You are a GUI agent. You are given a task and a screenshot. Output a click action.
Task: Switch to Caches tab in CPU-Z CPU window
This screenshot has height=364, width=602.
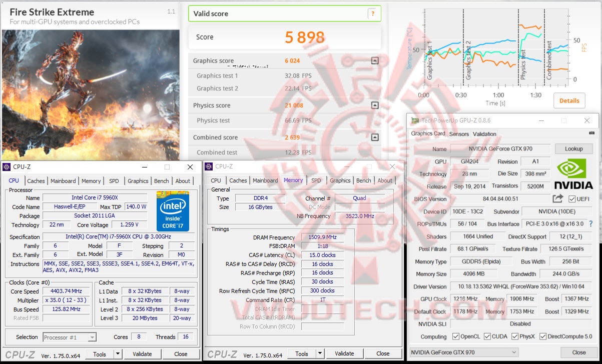coord(36,181)
